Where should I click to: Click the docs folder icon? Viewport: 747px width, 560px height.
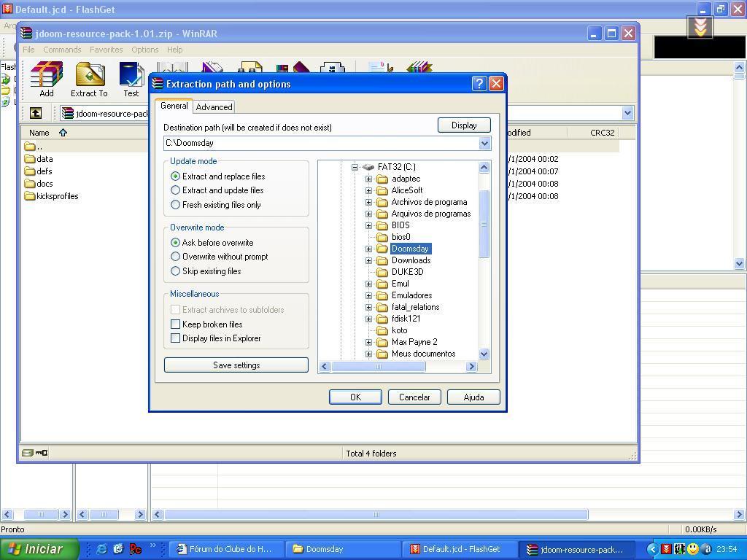(30, 184)
